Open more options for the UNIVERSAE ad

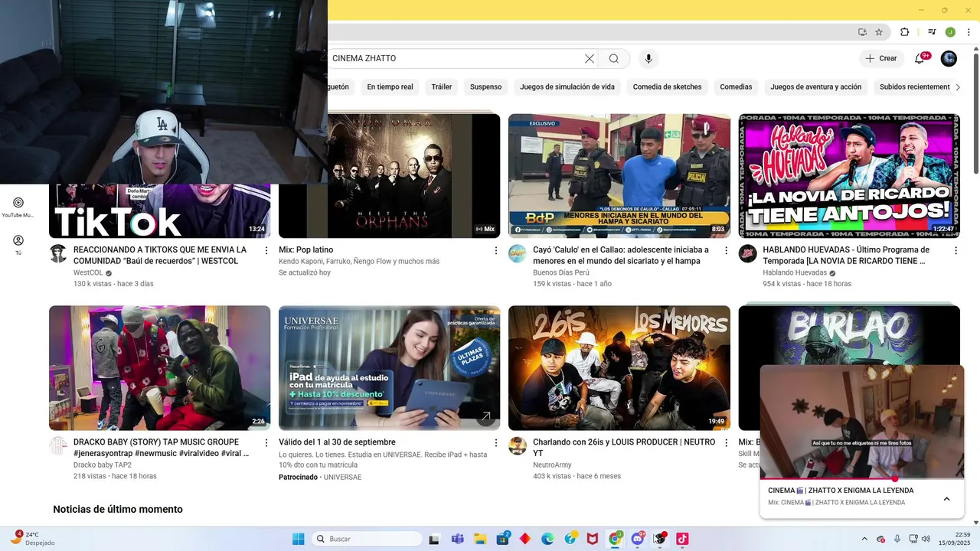[x=495, y=442]
